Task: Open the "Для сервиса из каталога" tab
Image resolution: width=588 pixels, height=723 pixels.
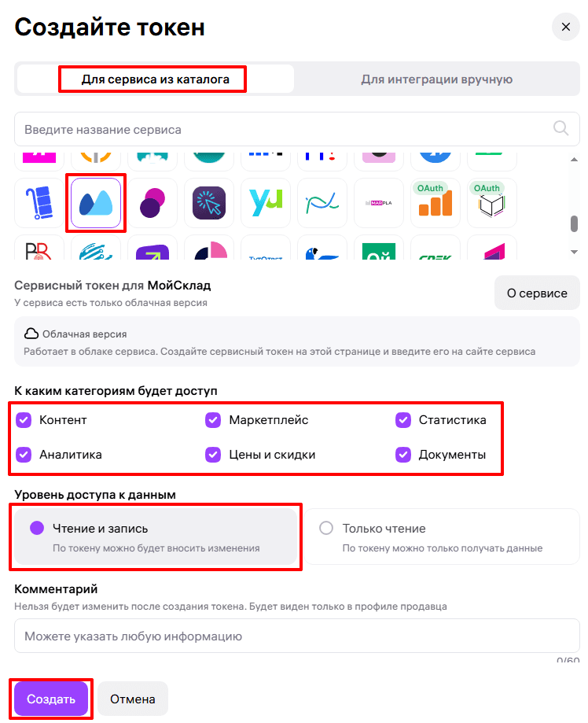Action: coord(152,79)
